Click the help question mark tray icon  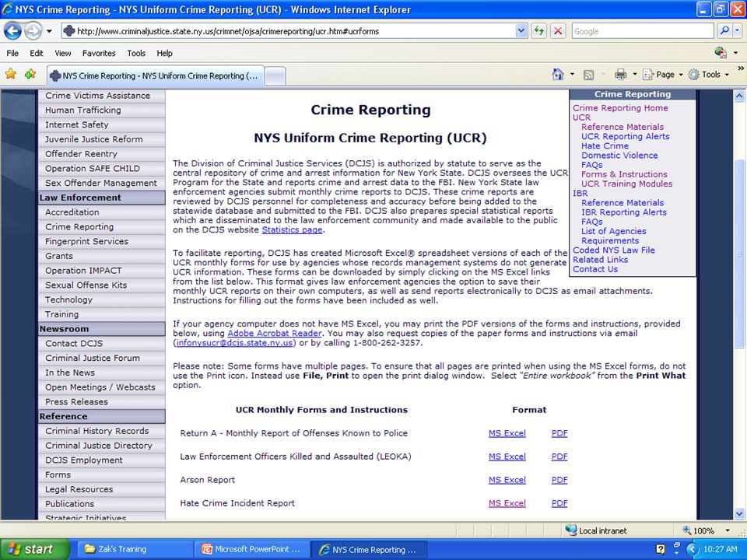pos(661,550)
